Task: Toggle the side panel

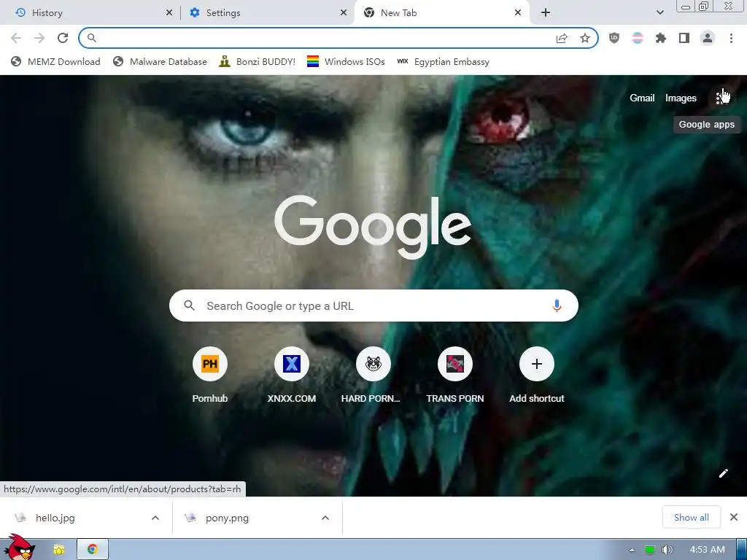Action: pyautogui.click(x=684, y=38)
